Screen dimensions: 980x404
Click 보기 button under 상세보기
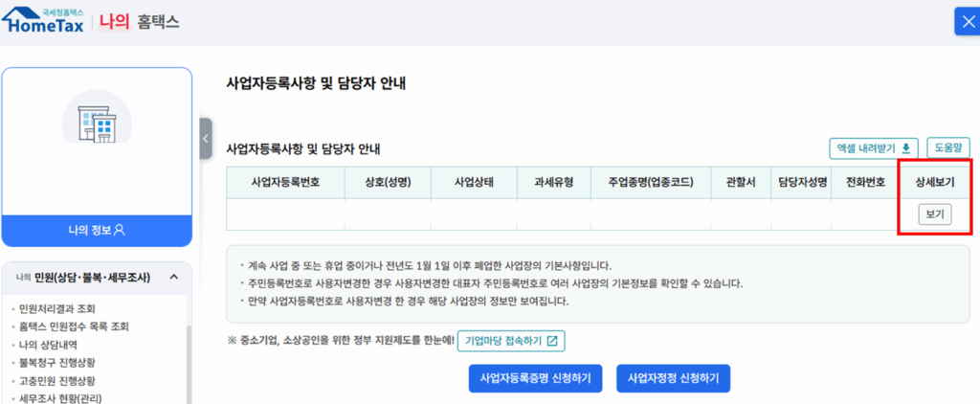(x=934, y=214)
